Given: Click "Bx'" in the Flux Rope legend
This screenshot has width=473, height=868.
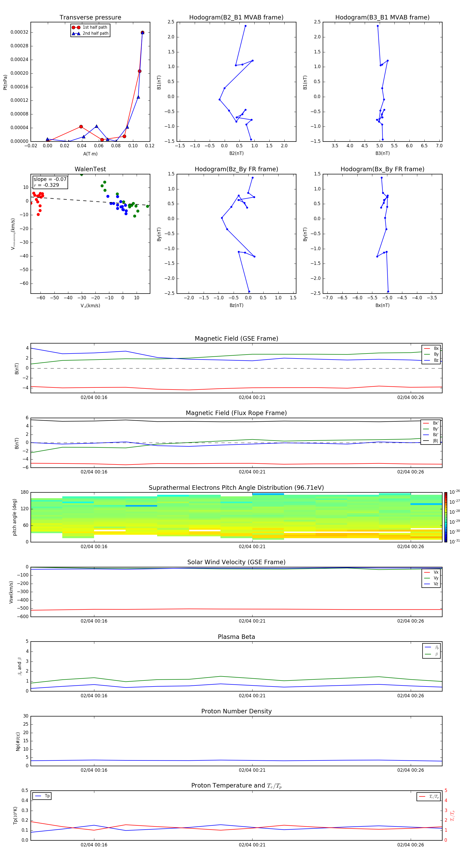Looking at the screenshot, I should point(436,423).
